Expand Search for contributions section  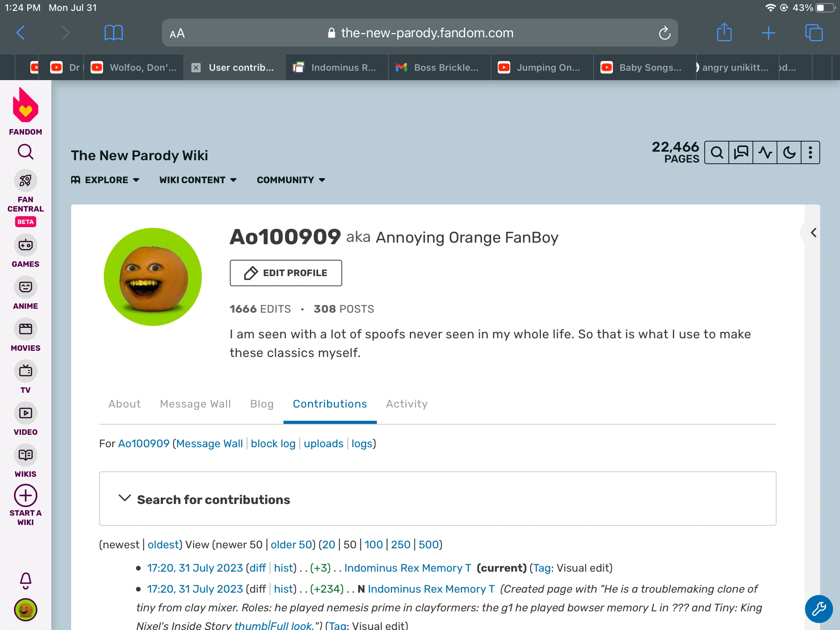point(213,499)
